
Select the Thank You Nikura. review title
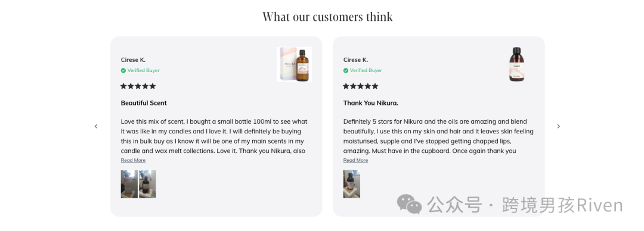point(371,103)
